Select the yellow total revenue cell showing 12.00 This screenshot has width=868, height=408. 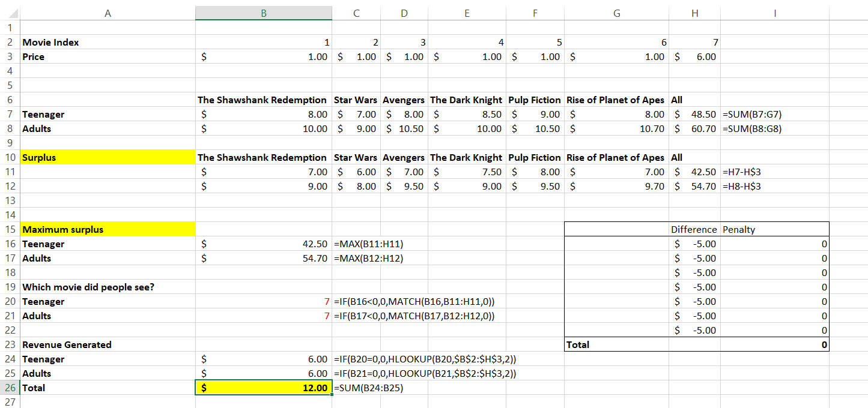[263, 388]
